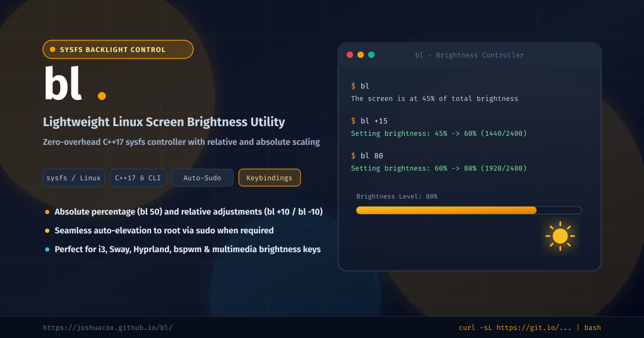Click the Lightweight Linux Screen Brightness Utility heading
The image size is (644, 338).
(164, 122)
